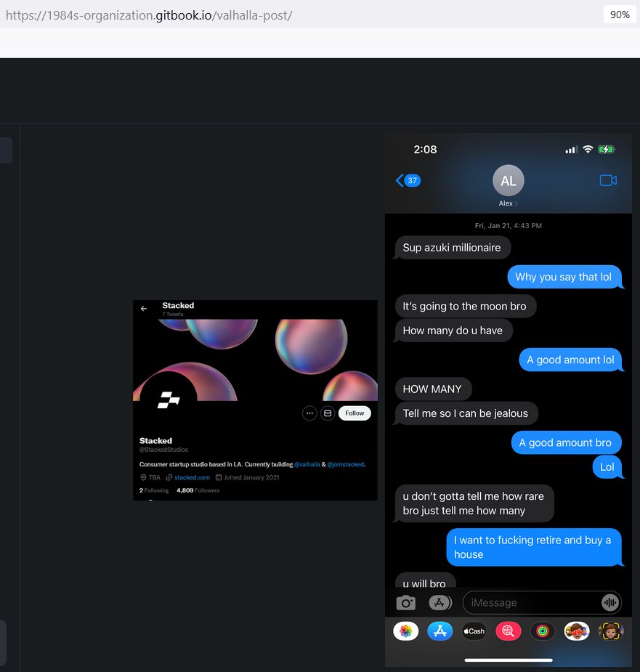This screenshot has width=640, height=672.
Task: Tap the back arrow in Stacked Twitter profile
Action: coord(144,309)
